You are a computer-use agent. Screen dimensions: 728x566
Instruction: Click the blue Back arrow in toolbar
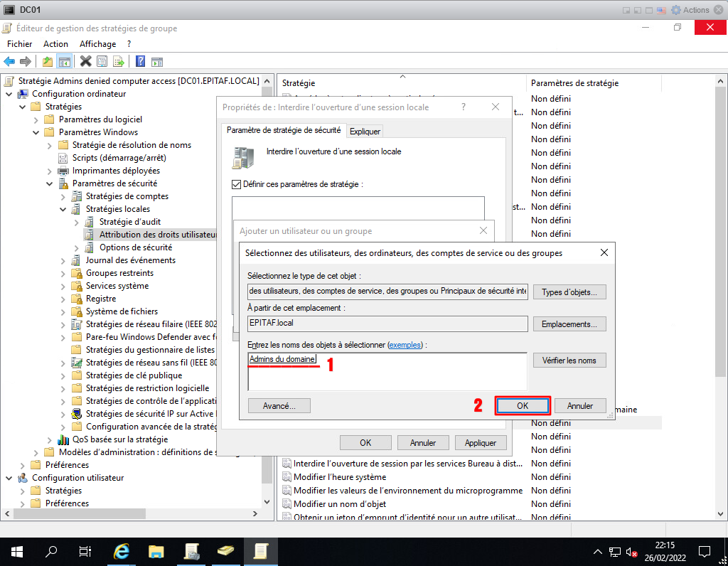9,62
